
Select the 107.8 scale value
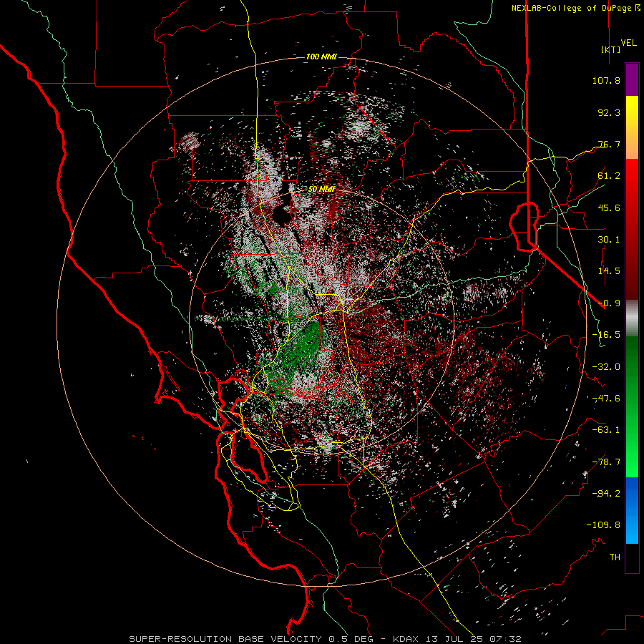[x=606, y=80]
